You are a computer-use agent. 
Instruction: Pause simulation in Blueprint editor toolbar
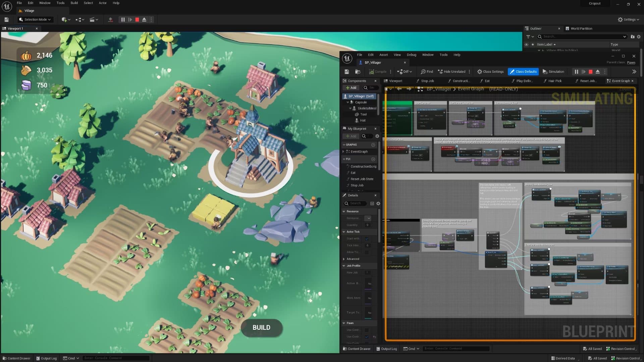click(576, 72)
